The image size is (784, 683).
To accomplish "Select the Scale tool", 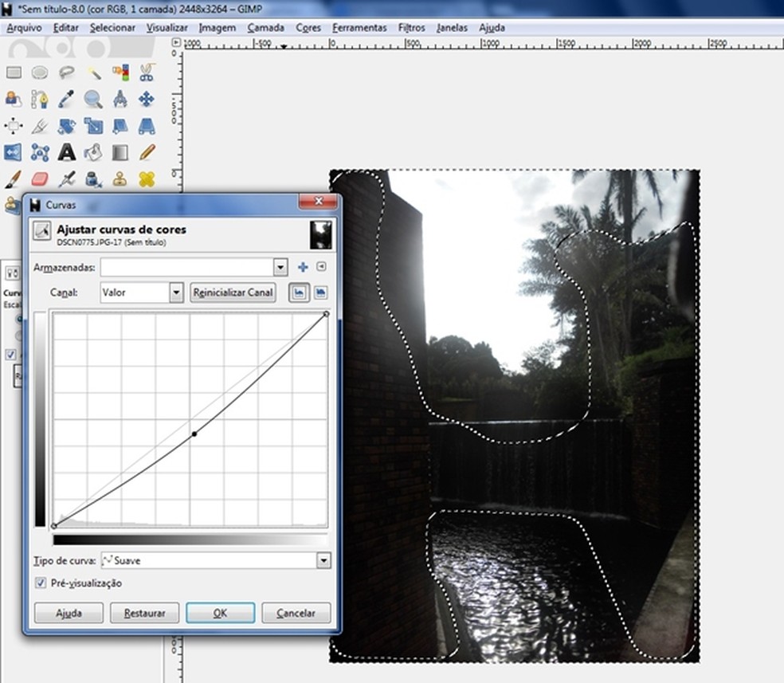I will [93, 126].
